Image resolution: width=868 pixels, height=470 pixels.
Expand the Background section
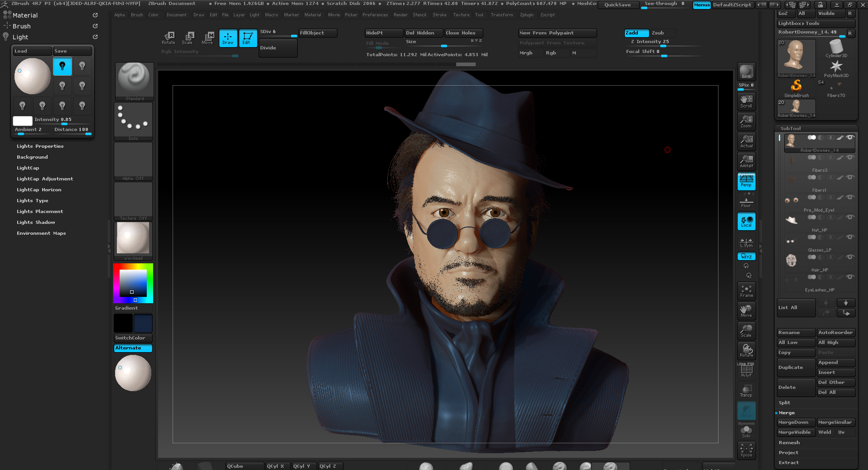[32, 157]
